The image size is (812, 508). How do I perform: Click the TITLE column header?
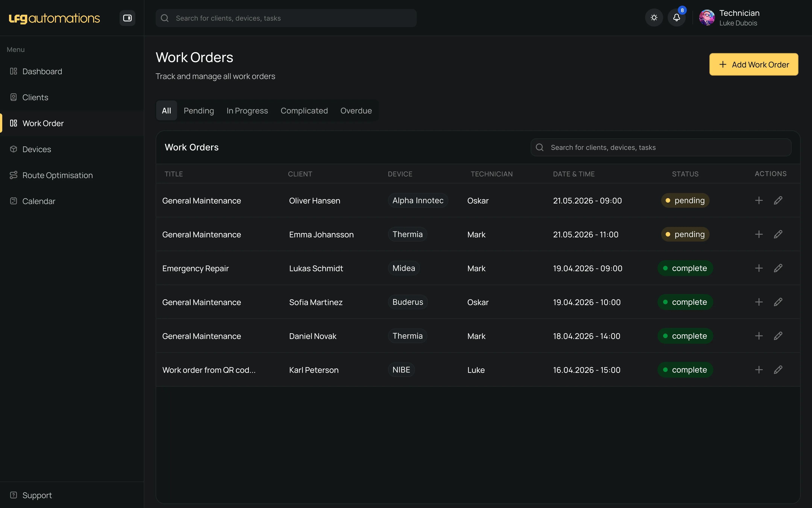tap(174, 174)
